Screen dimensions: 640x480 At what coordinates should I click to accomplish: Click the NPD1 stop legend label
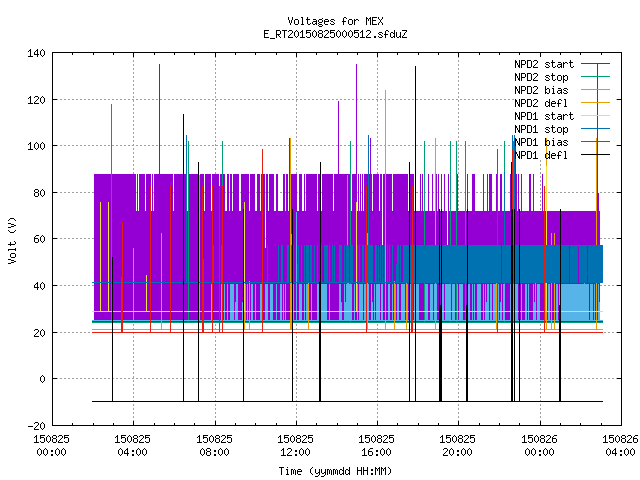(541, 129)
